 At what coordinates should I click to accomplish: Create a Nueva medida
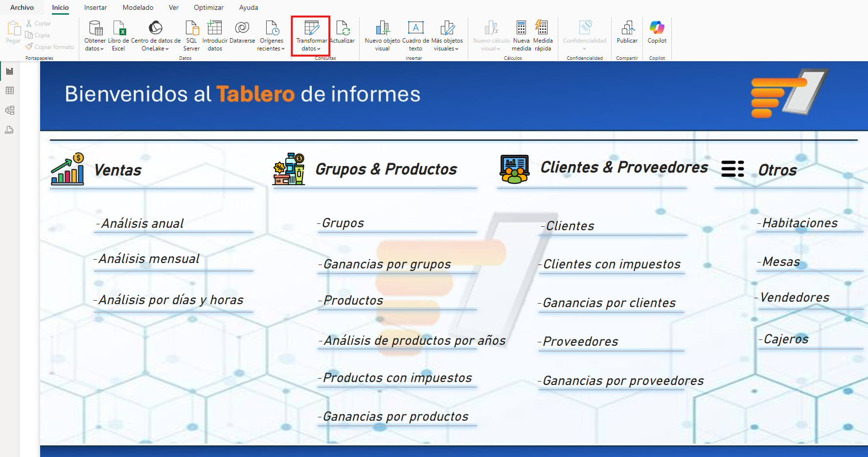[x=521, y=35]
